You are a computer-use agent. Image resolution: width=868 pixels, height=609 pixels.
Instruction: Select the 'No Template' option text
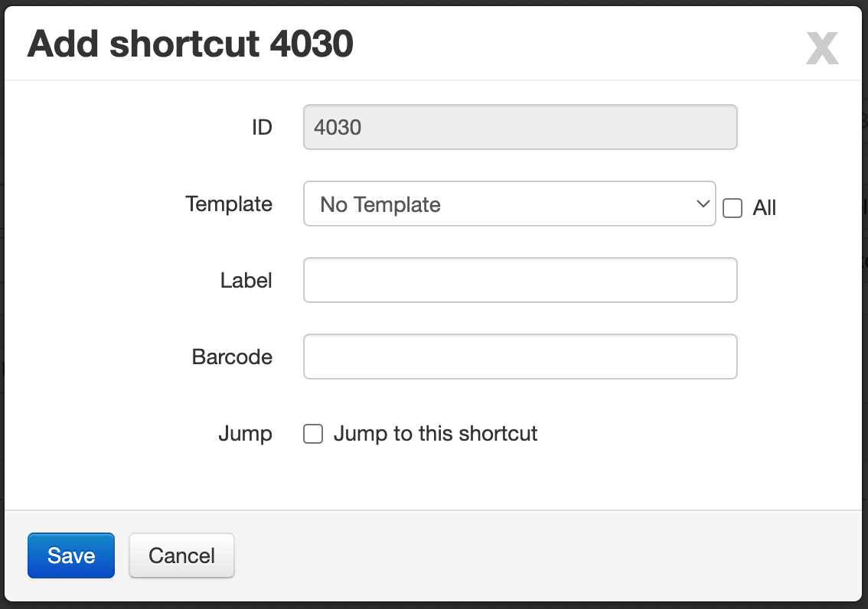pyautogui.click(x=380, y=205)
